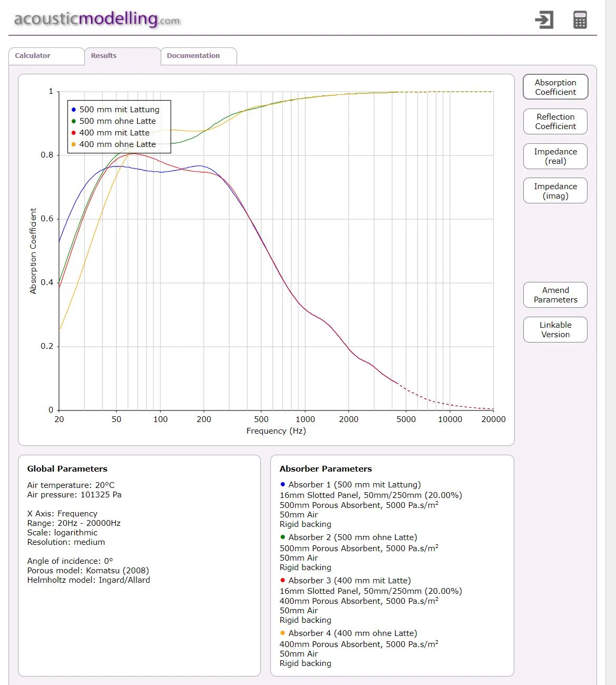Click 'Air temperature: 20°C' text
The image size is (616, 685).
(x=71, y=485)
